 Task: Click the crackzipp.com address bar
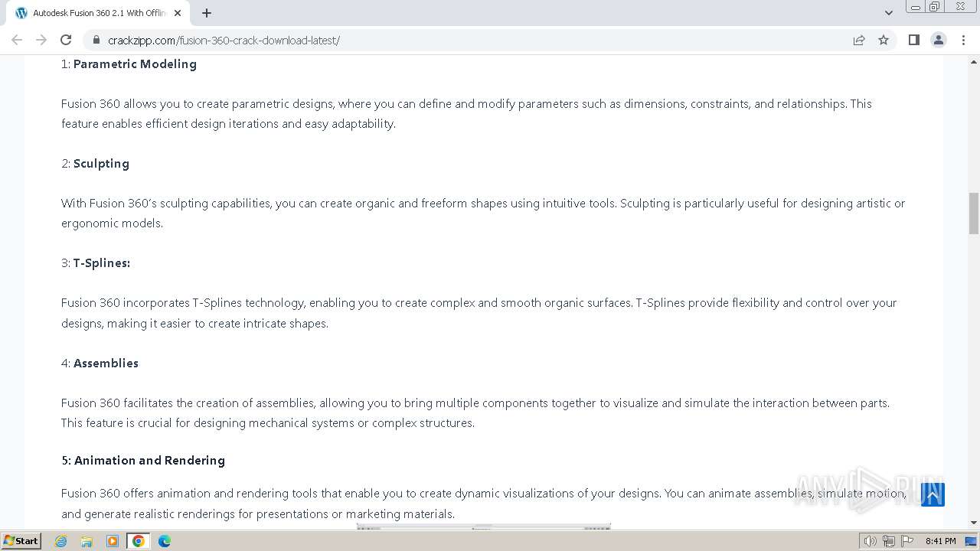(x=459, y=40)
